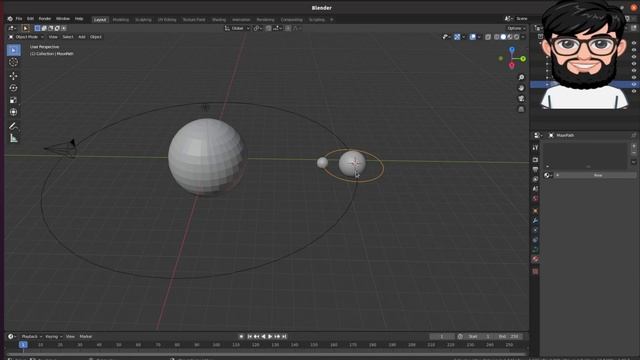
Task: Click the red X axis gizmo
Action: pos(511,66)
